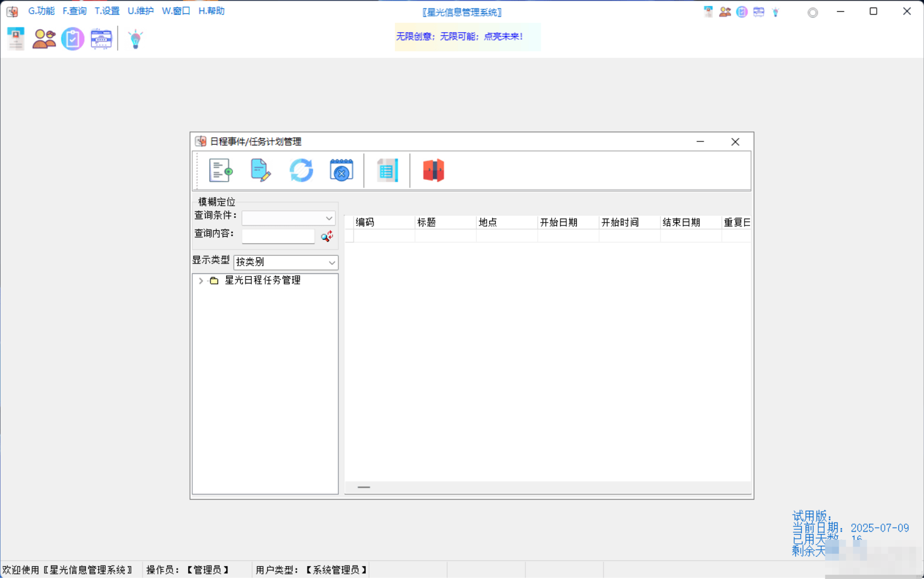Sort by the 标题 column header
The height and width of the screenshot is (579, 924).
coord(445,223)
